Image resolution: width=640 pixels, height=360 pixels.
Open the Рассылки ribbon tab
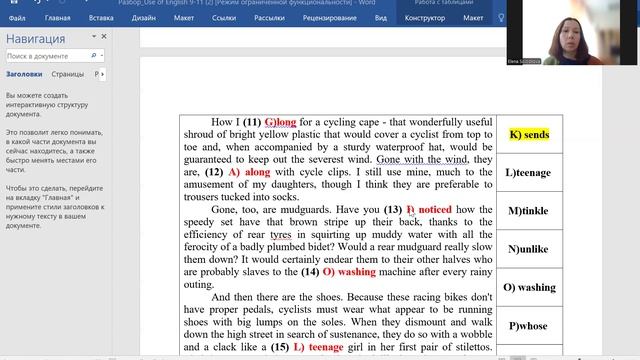click(x=269, y=18)
